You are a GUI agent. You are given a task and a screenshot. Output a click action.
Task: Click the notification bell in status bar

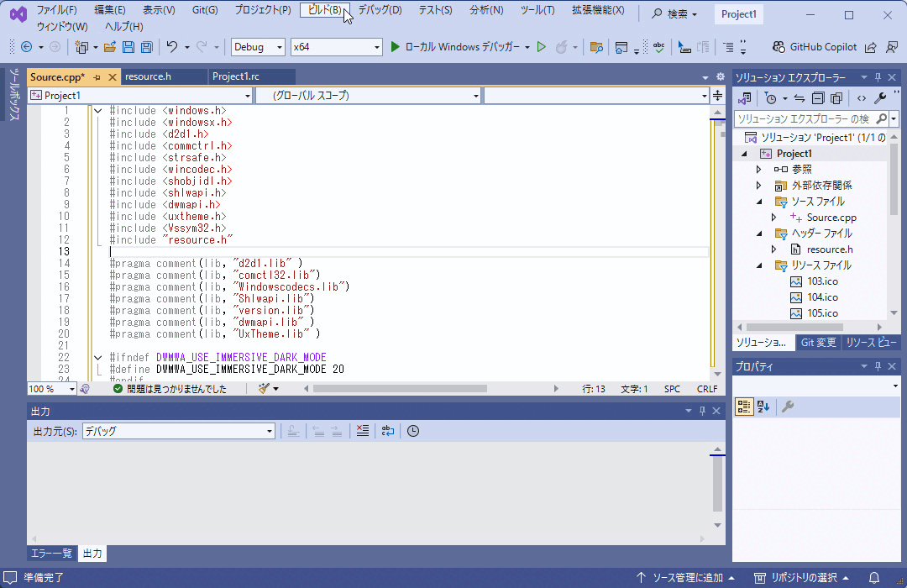pos(874,578)
